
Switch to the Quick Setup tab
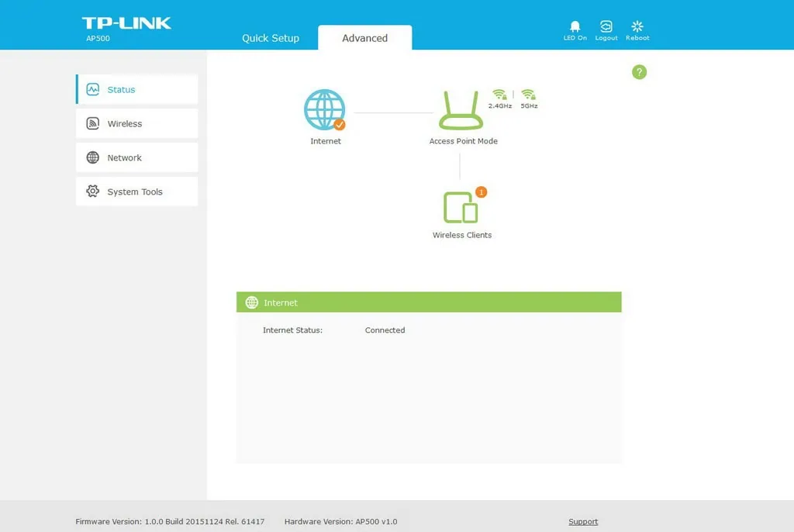271,38
